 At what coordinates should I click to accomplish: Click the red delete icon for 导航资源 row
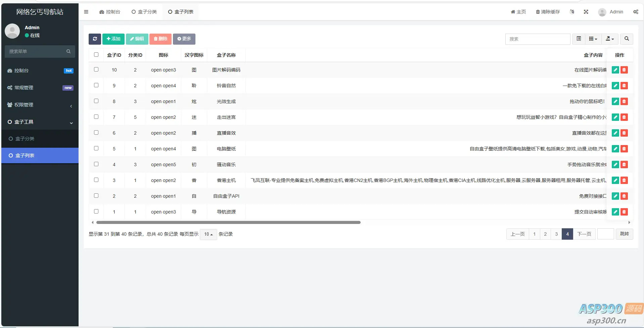click(x=624, y=212)
